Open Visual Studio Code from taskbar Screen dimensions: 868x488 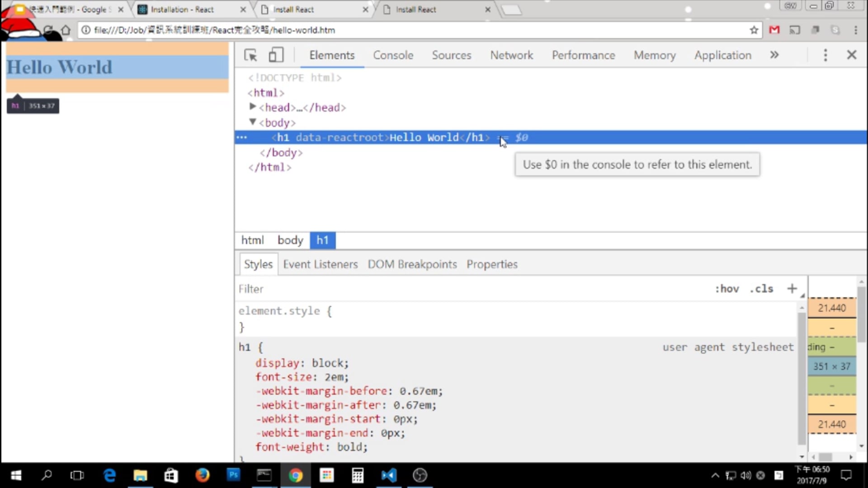point(388,475)
